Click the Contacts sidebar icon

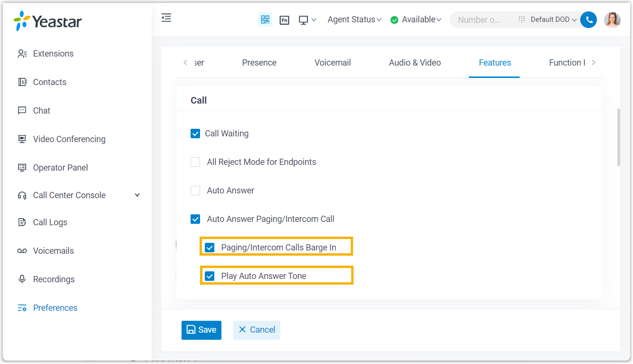click(22, 82)
